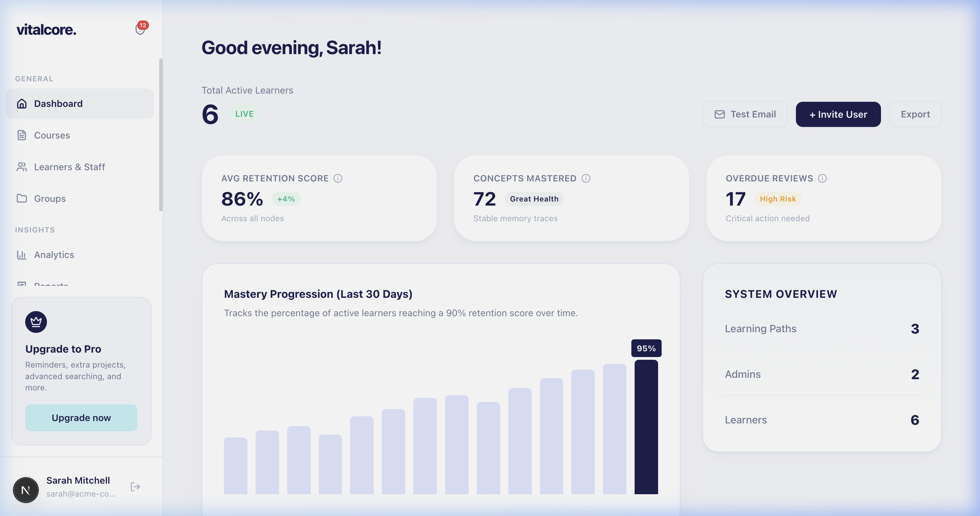Click the Export button
This screenshot has height=516, width=980.
point(915,114)
